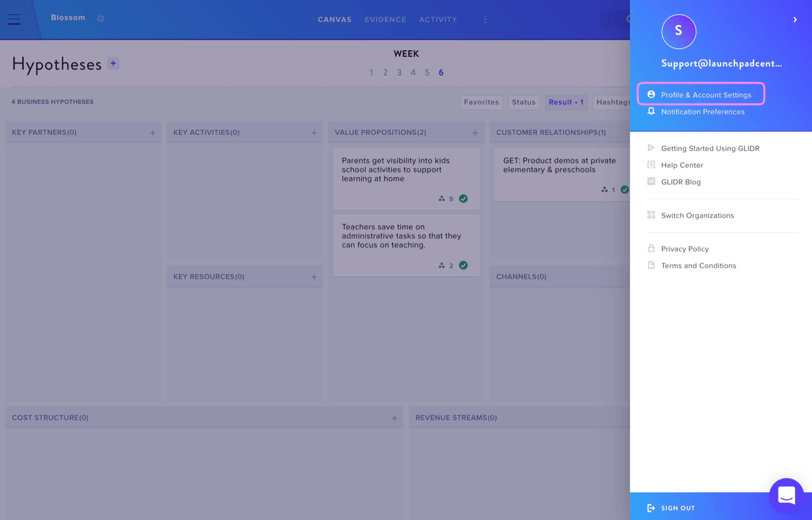Choose Switch Organizations
The image size is (812, 520).
[697, 215]
